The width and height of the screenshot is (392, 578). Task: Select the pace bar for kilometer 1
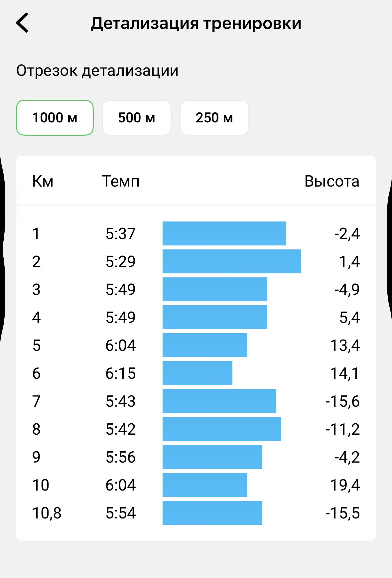point(224,233)
